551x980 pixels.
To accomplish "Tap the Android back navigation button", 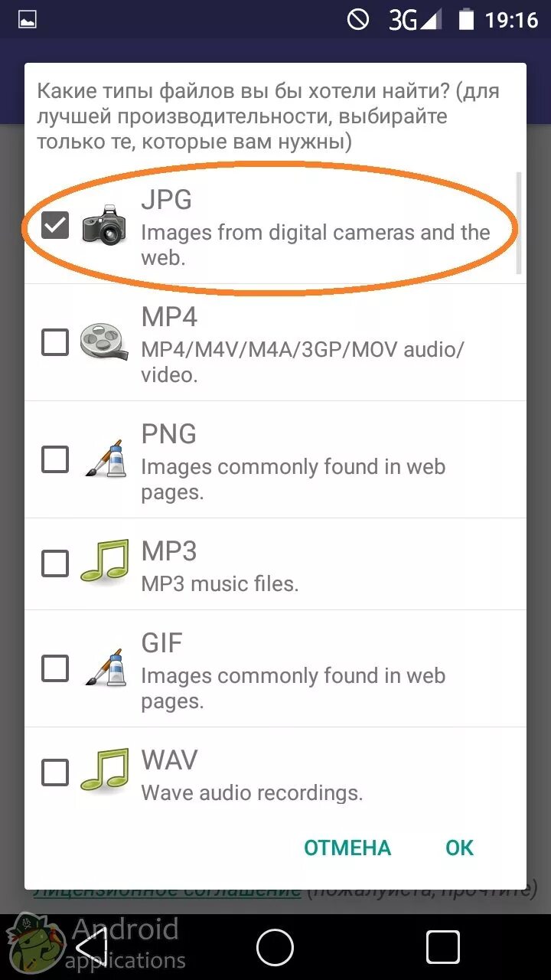I will [x=92, y=948].
